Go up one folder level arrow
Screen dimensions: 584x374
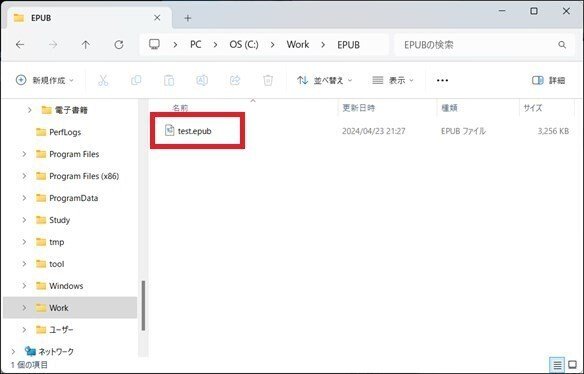[x=86, y=45]
